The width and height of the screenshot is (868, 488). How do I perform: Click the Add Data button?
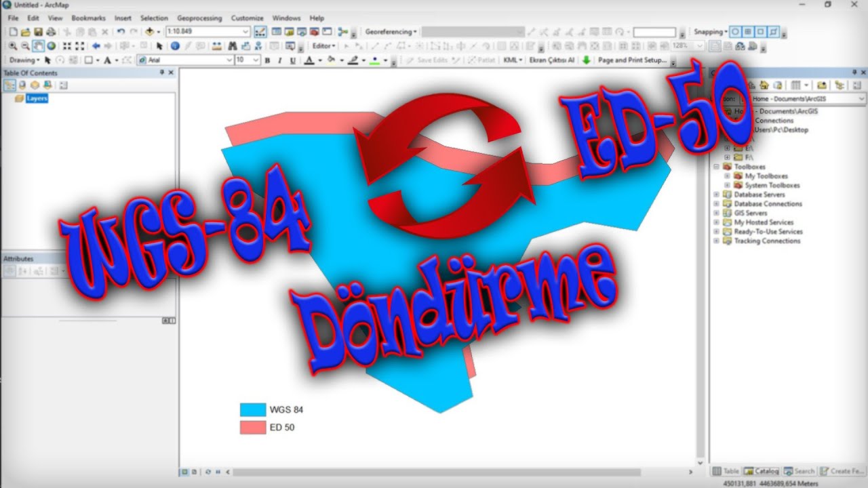tap(150, 32)
